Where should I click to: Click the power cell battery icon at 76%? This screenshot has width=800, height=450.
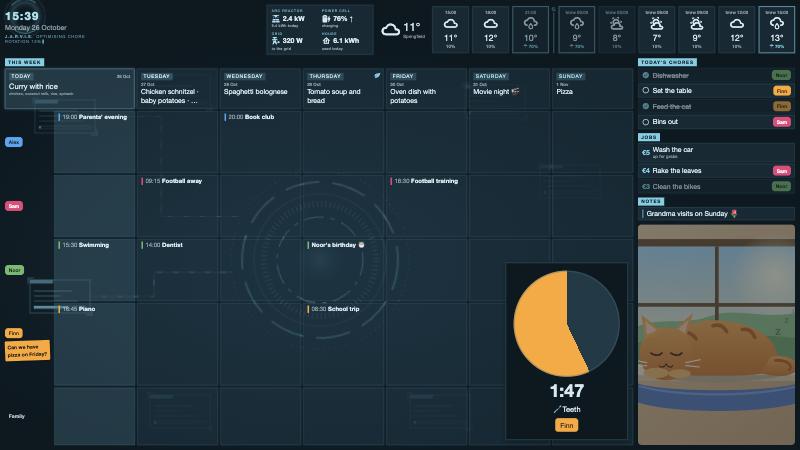point(326,19)
